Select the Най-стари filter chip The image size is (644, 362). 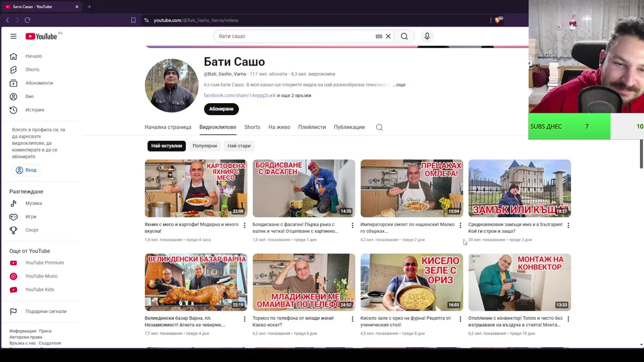click(239, 146)
